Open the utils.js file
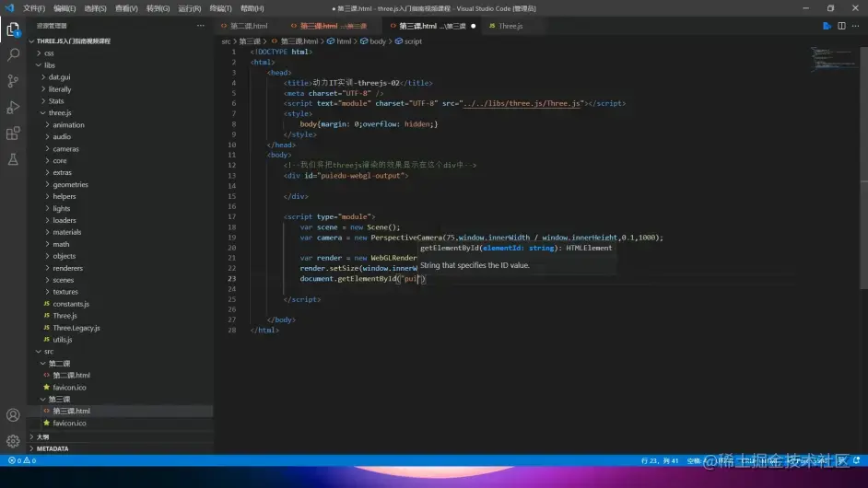 (x=62, y=340)
